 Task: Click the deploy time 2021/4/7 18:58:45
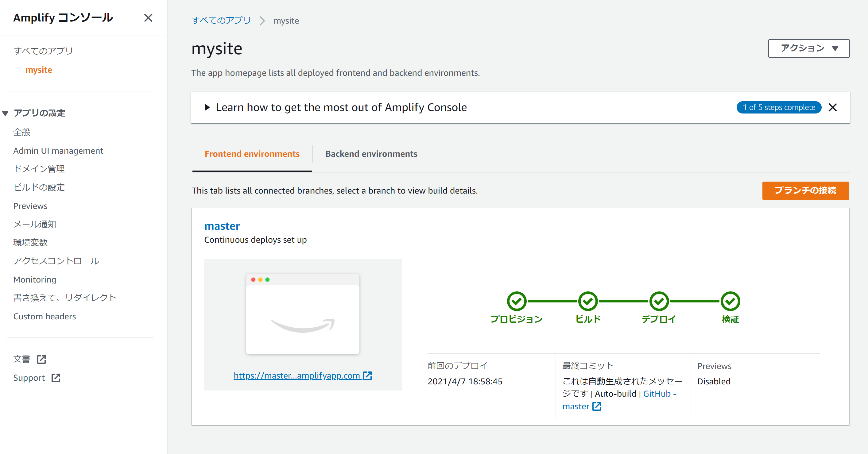465,382
